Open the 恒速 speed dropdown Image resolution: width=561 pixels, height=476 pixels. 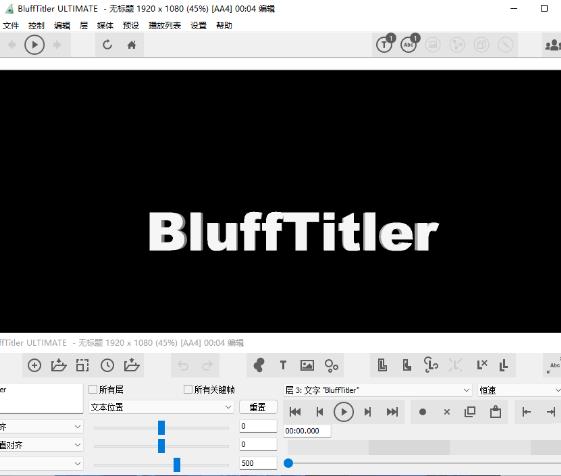pyautogui.click(x=519, y=390)
